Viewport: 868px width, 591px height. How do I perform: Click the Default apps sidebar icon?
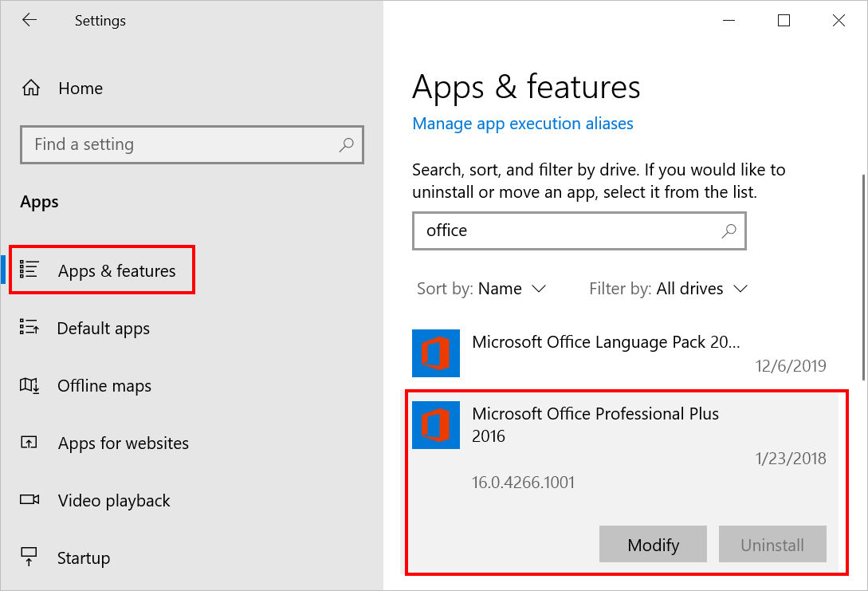(29, 328)
